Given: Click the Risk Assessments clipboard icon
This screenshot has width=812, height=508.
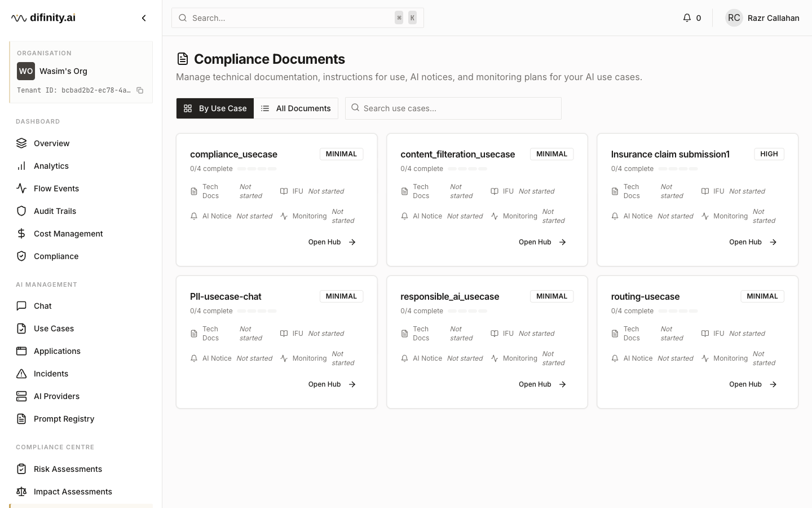Looking at the screenshot, I should click(21, 469).
